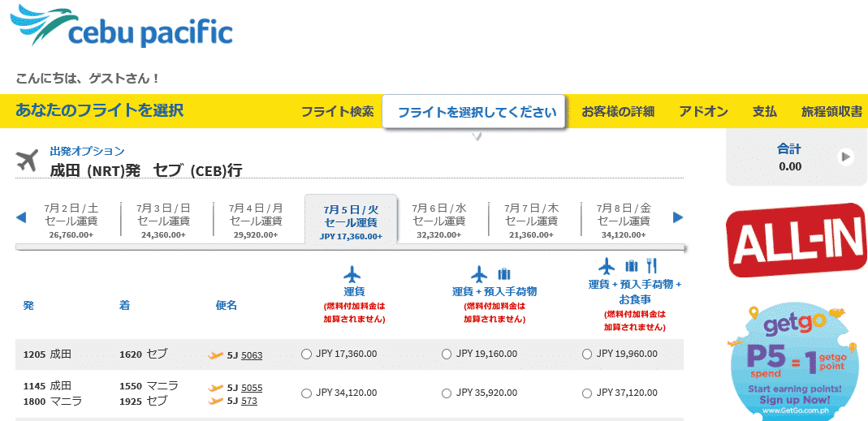Viewport: 868px width, 421px height.
Task: Select the 7月8日/金 date tab
Action: pyautogui.click(x=624, y=221)
